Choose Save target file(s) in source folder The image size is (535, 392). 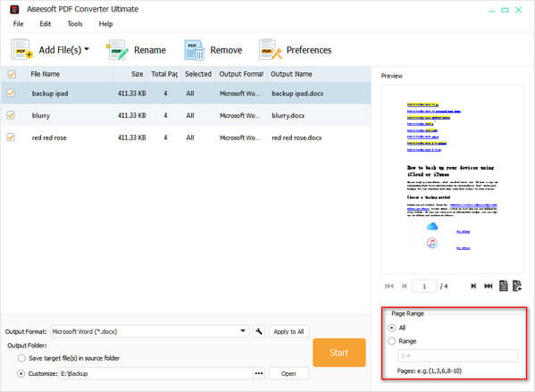[x=21, y=358]
